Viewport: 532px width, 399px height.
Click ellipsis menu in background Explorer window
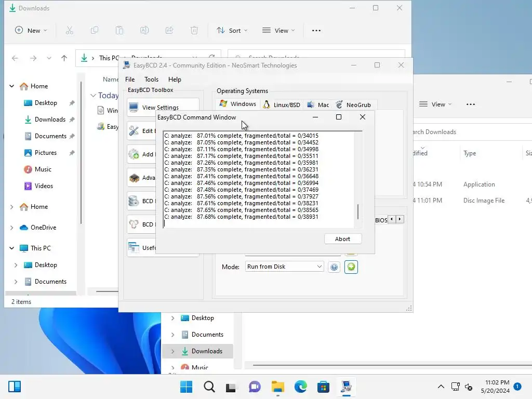tap(471, 104)
